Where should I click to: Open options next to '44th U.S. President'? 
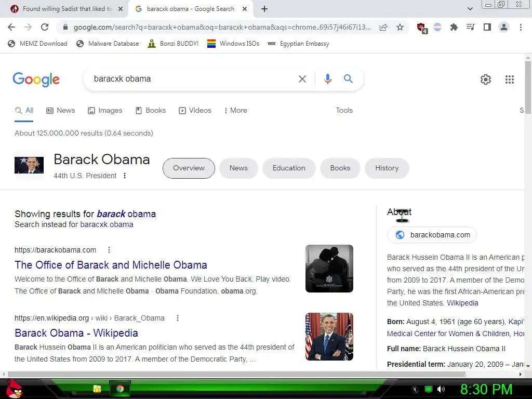(x=125, y=176)
